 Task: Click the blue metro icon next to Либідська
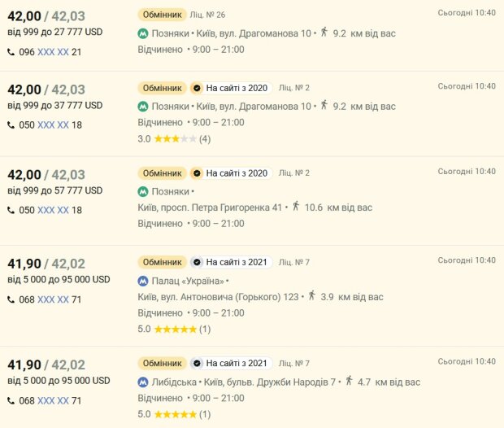click(143, 382)
